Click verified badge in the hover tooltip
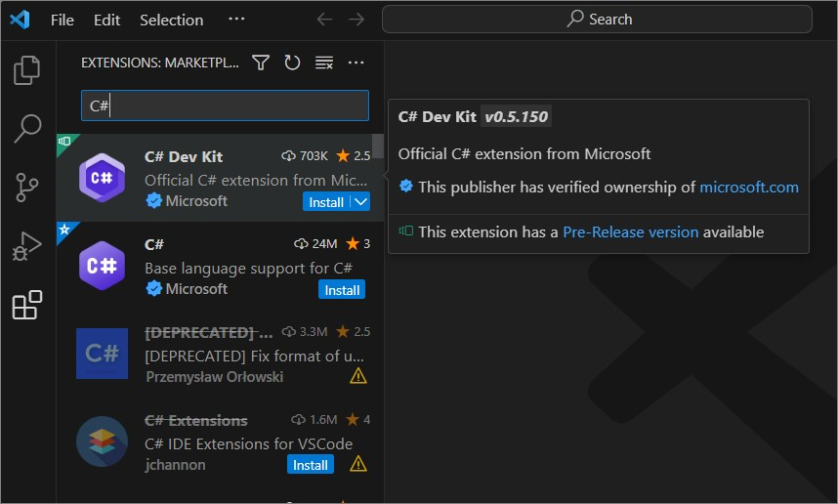Screen dimensions: 838x504 (x=406, y=186)
